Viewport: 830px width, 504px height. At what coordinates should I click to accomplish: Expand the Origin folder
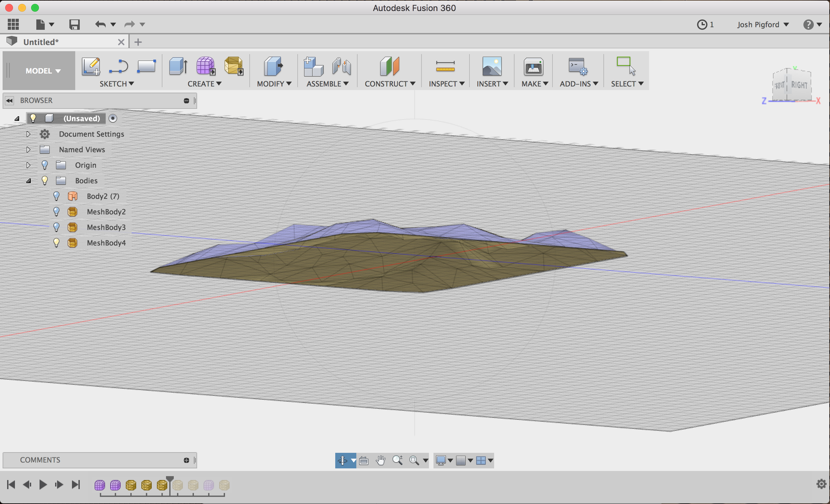pyautogui.click(x=28, y=165)
